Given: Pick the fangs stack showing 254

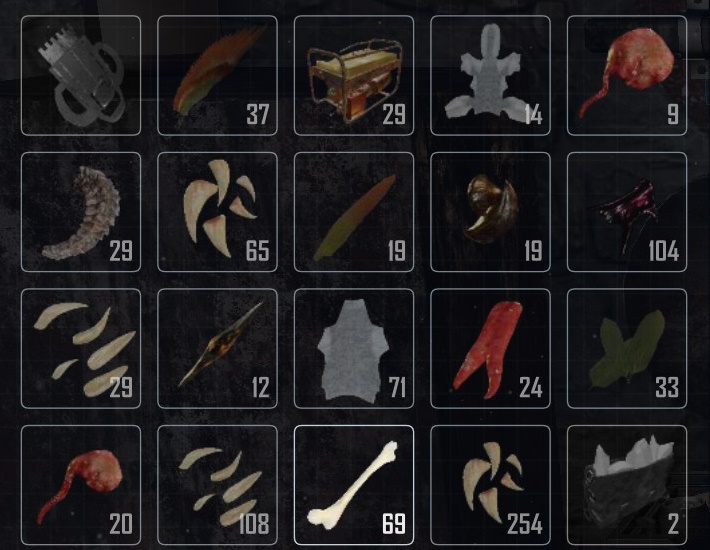Looking at the screenshot, I should click(490, 485).
